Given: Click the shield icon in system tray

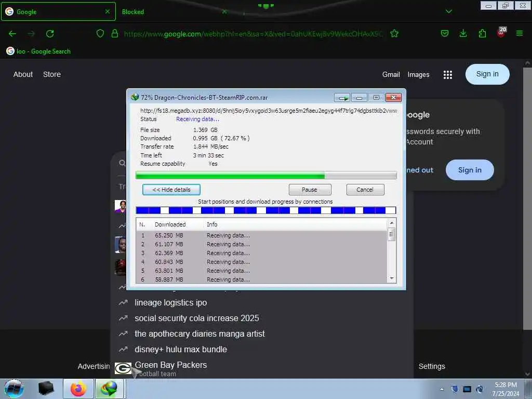Looking at the screenshot, I should coord(455,389).
